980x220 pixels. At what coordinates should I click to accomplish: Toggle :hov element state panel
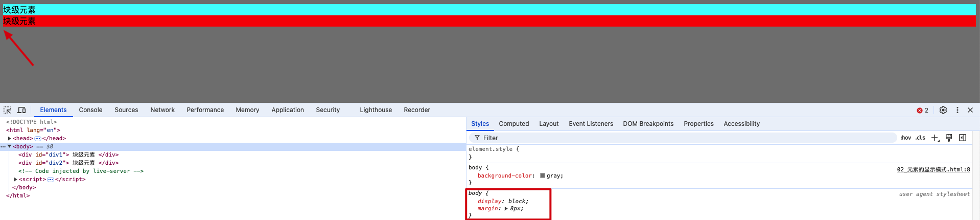[905, 138]
